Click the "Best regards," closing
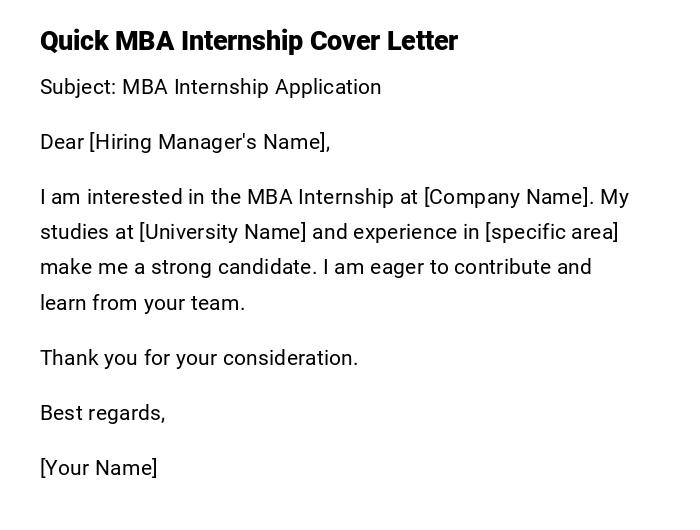 (102, 413)
